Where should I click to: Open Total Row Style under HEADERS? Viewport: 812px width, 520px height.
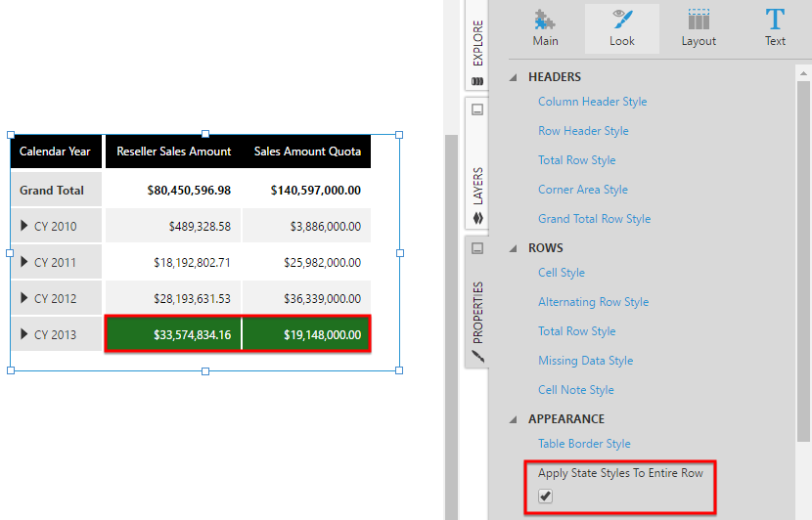coord(577,160)
